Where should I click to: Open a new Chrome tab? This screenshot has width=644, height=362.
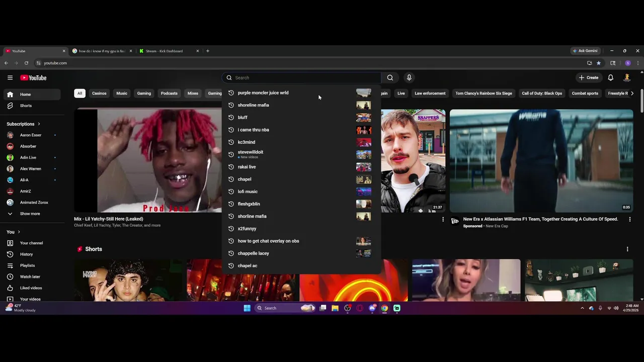pyautogui.click(x=207, y=51)
